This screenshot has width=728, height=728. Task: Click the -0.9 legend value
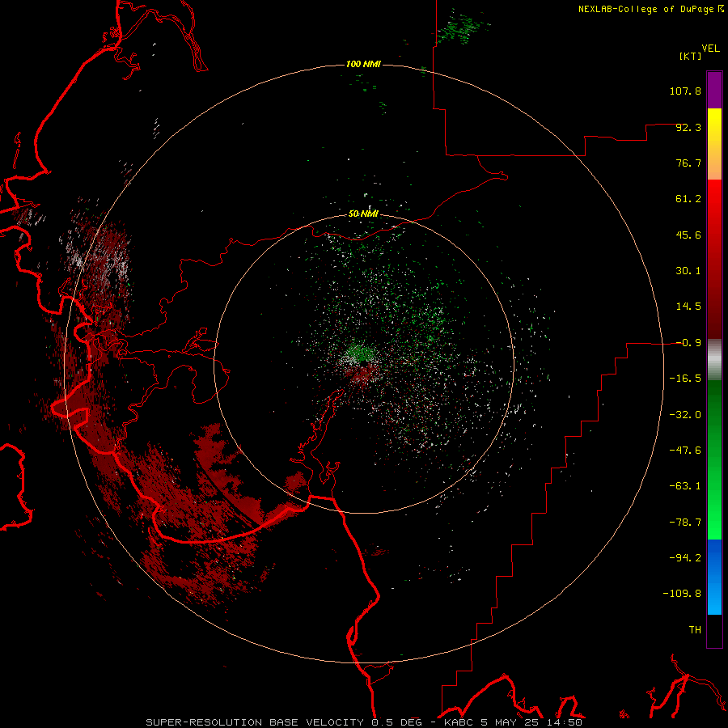click(688, 343)
